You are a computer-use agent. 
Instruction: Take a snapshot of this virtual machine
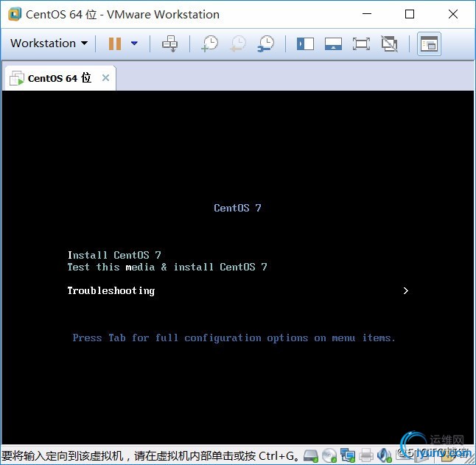(210, 43)
